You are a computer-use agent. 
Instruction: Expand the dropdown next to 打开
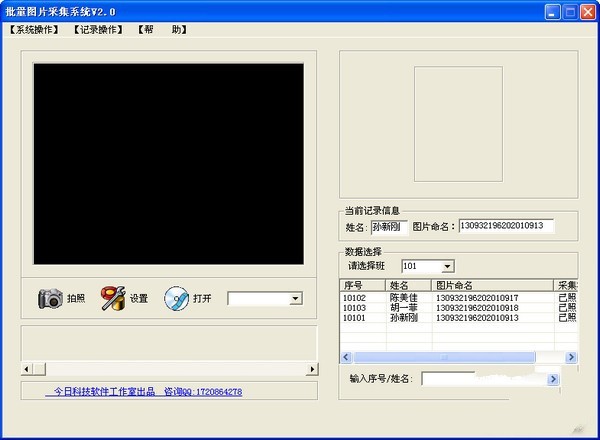click(x=295, y=298)
